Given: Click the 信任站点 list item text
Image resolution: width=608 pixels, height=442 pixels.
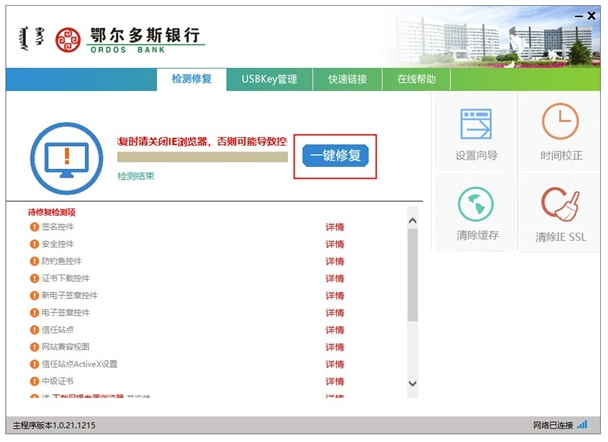Looking at the screenshot, I should point(57,330).
